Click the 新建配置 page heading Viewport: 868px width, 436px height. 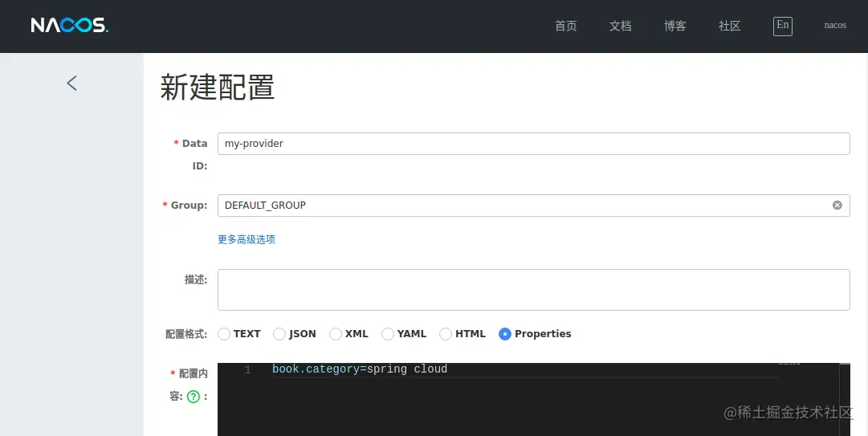218,88
